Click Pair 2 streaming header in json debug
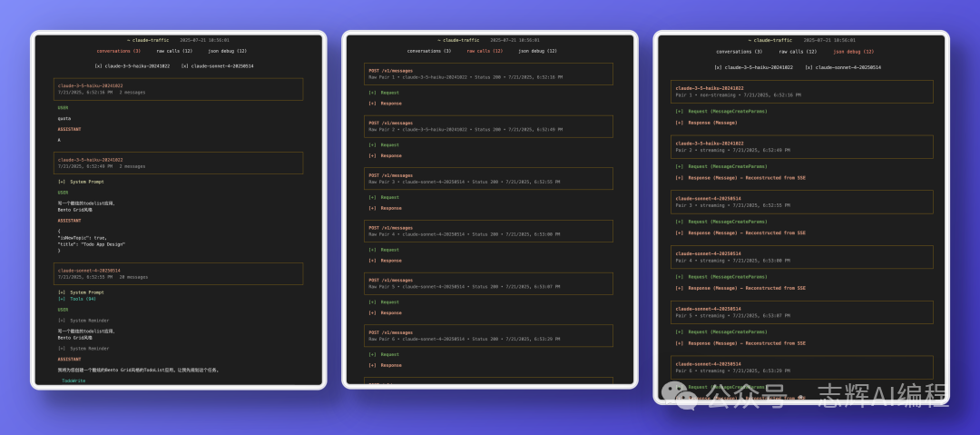 802,146
